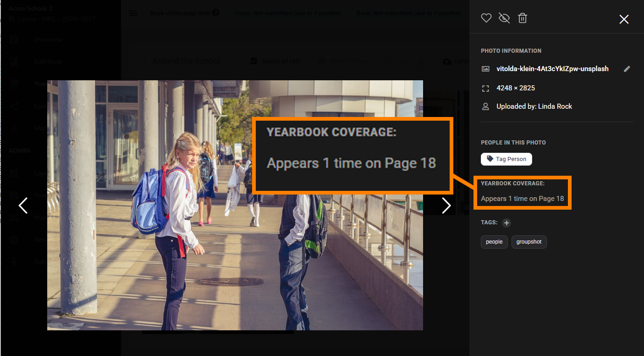Select the groupshot tag chip
644x356 pixels.
coord(529,242)
